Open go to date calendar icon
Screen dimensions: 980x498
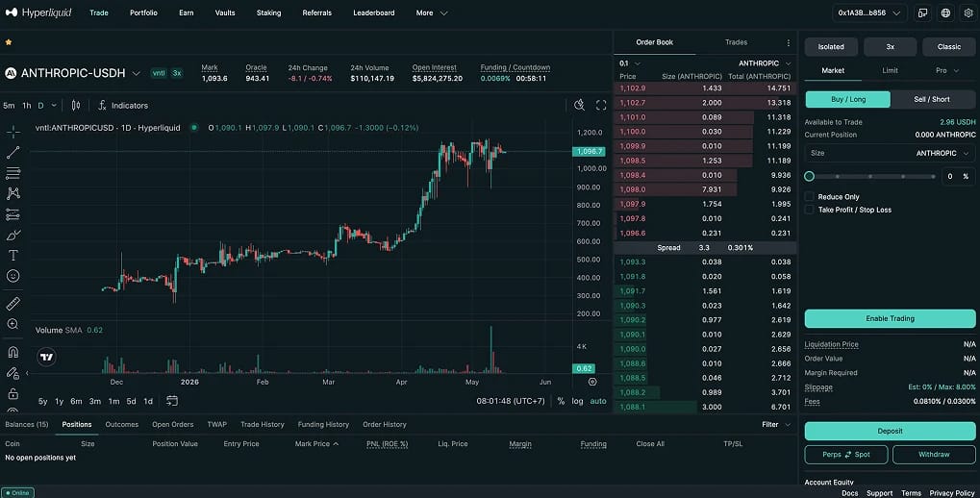pyautogui.click(x=172, y=401)
